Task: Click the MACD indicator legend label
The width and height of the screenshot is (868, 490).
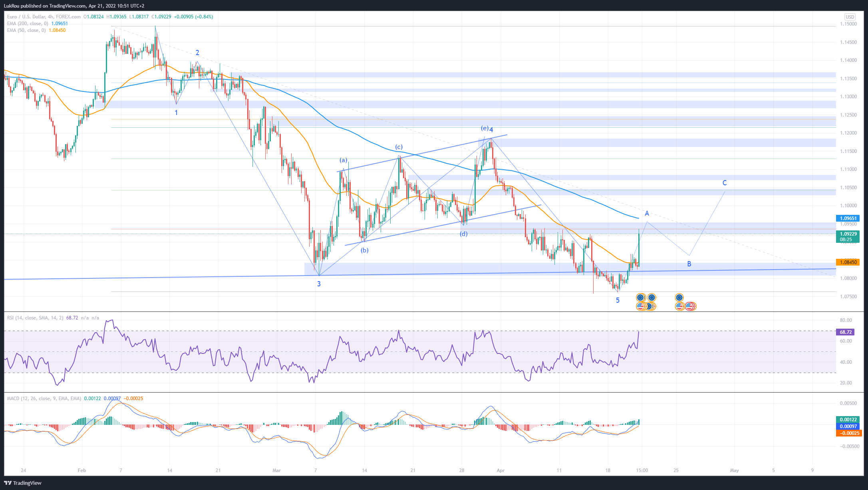Action: (x=44, y=399)
